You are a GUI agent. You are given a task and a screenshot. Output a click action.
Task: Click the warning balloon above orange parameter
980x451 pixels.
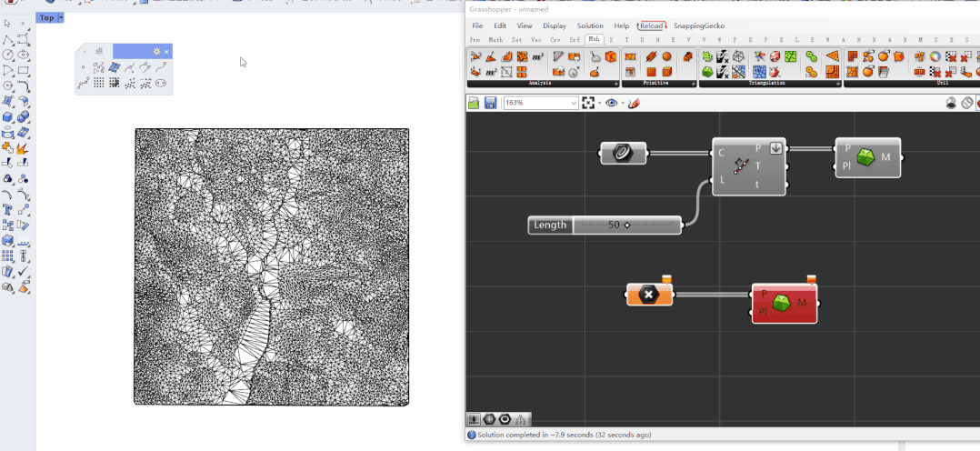pos(666,278)
